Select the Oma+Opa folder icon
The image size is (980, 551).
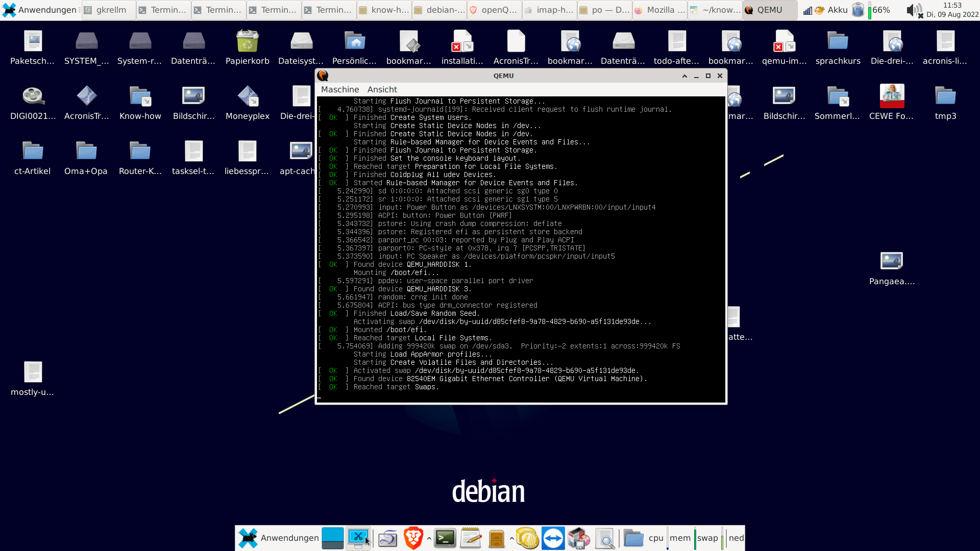pyautogui.click(x=86, y=158)
